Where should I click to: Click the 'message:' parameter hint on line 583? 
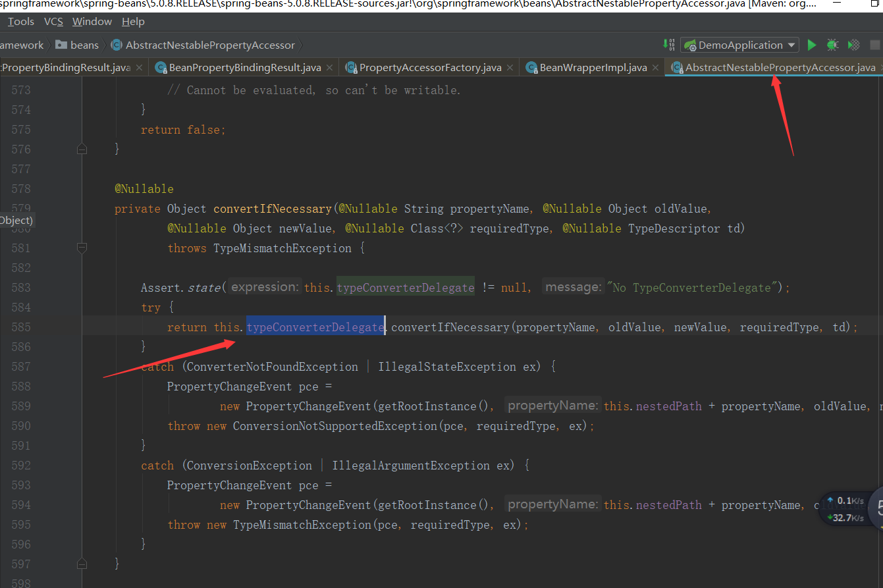pyautogui.click(x=572, y=287)
